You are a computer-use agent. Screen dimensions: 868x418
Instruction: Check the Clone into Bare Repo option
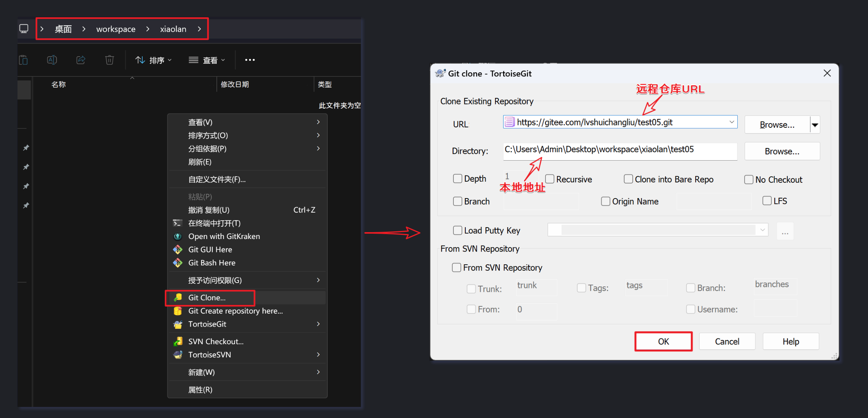tap(628, 179)
